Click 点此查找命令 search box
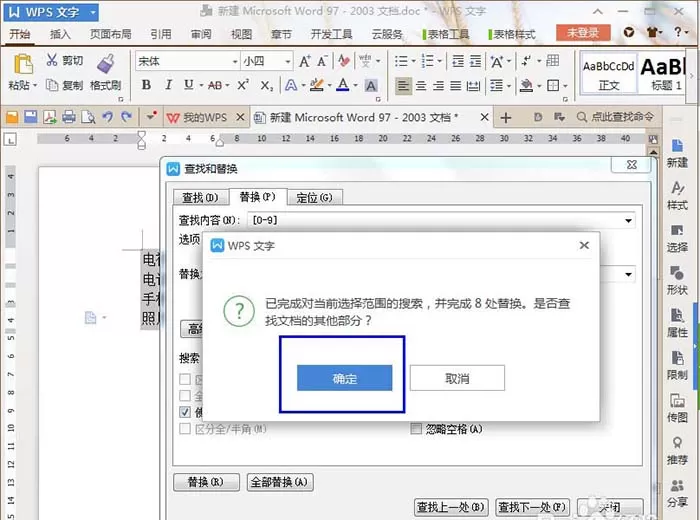The image size is (700, 520). (615, 117)
